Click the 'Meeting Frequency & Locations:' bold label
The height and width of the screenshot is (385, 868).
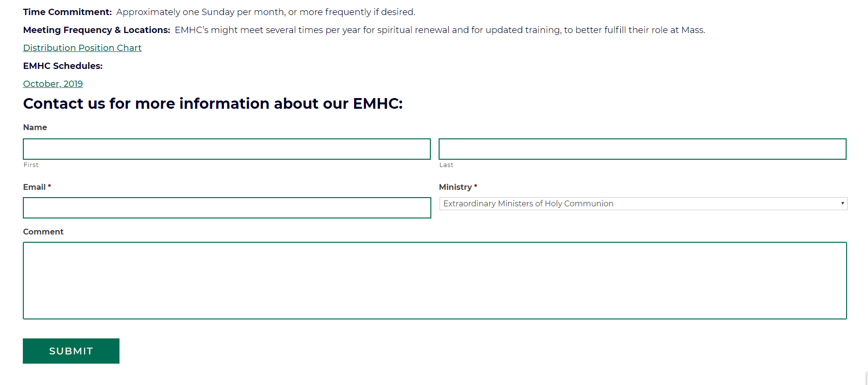[97, 30]
